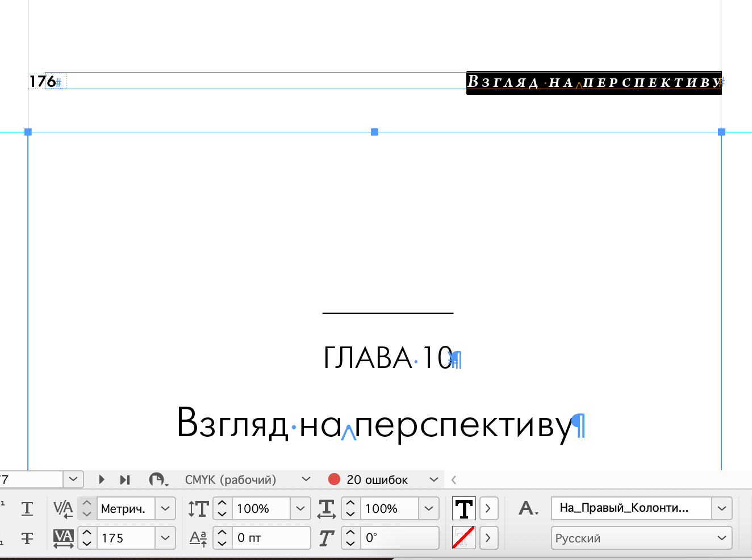Click the tracking field showing 175
The image size is (752, 560).
coord(126,538)
